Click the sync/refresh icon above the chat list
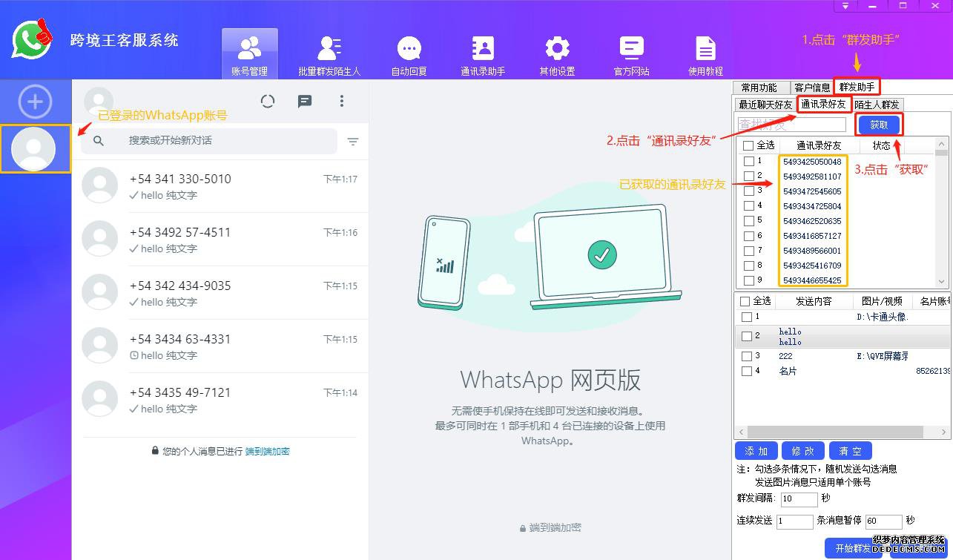Screen dimensions: 953x560 tap(268, 101)
